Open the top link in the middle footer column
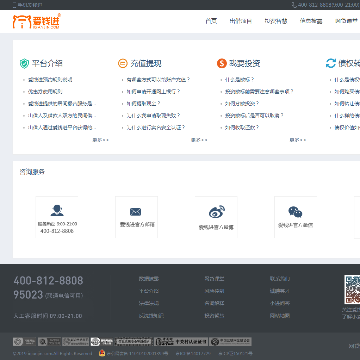The image size is (360, 360). (214, 279)
